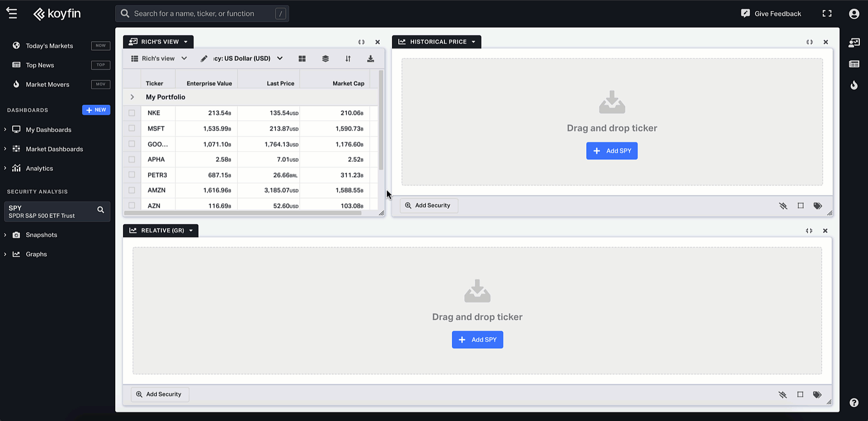The height and width of the screenshot is (421, 868).
Task: Click the tags icon in Relative (GR) footer
Action: tap(817, 395)
